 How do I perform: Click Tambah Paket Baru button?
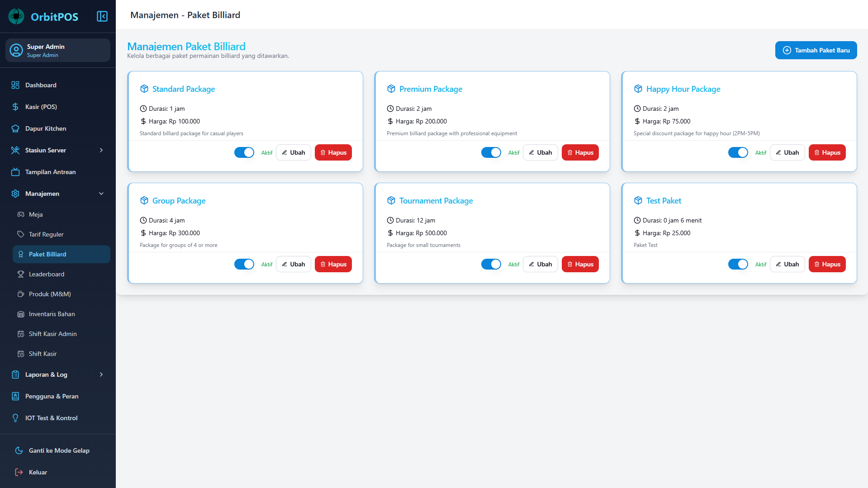point(816,50)
